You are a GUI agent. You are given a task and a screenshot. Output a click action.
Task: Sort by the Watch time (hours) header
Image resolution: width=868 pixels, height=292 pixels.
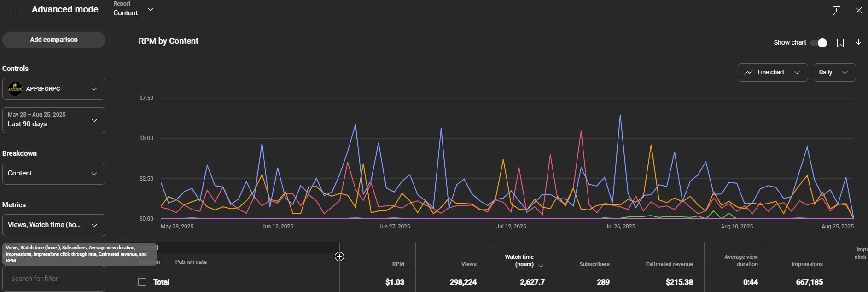pyautogui.click(x=519, y=261)
